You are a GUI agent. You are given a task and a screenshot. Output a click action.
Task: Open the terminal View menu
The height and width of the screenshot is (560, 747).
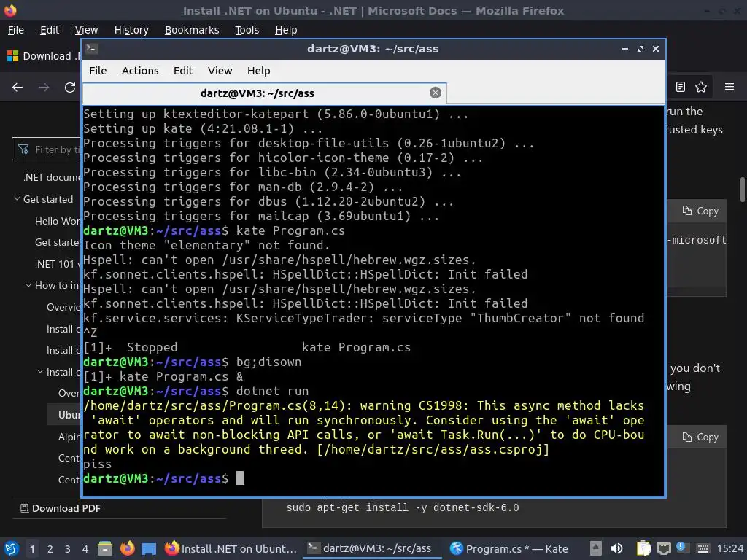coord(220,71)
